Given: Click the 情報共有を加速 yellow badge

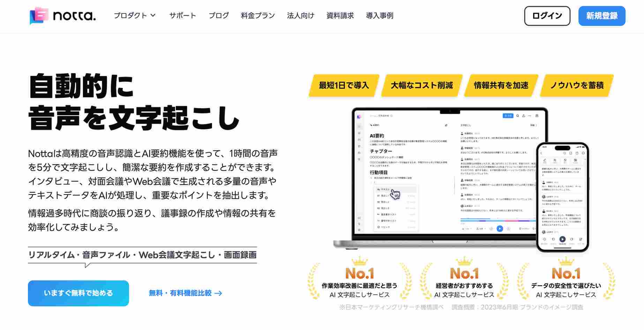Looking at the screenshot, I should coord(501,85).
